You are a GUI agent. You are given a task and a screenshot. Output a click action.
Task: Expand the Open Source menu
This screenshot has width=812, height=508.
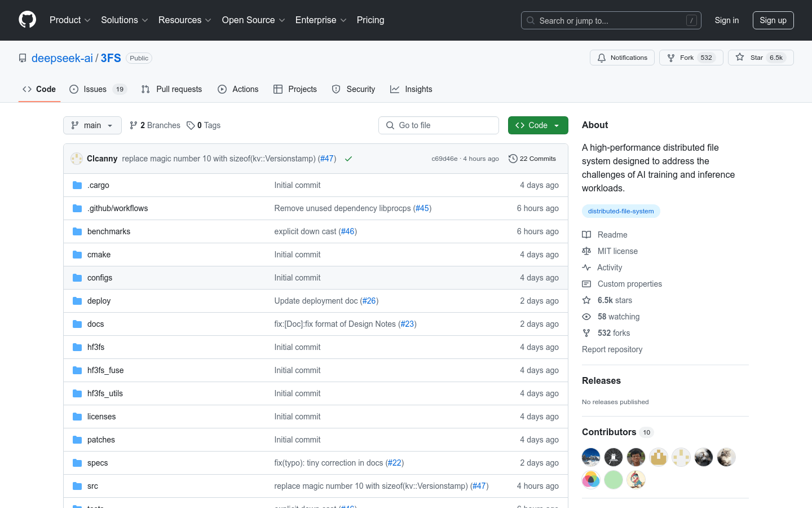tap(254, 20)
